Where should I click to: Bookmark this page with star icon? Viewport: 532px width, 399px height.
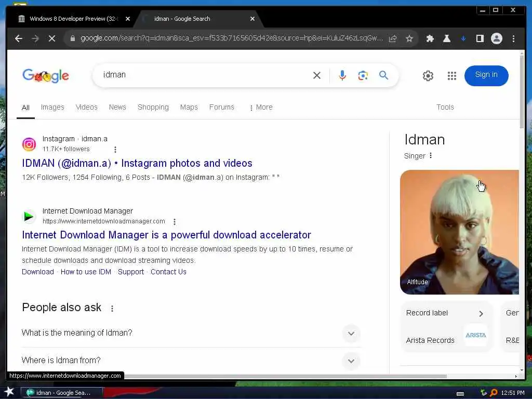409,38
